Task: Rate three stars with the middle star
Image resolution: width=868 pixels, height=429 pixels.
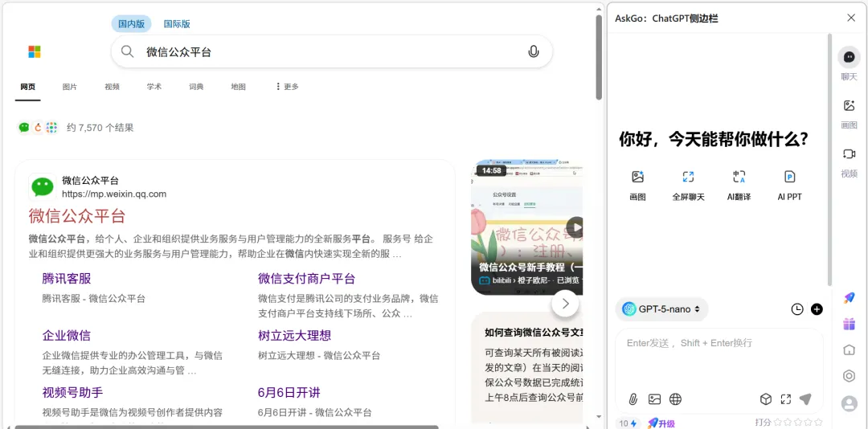Action: click(798, 423)
